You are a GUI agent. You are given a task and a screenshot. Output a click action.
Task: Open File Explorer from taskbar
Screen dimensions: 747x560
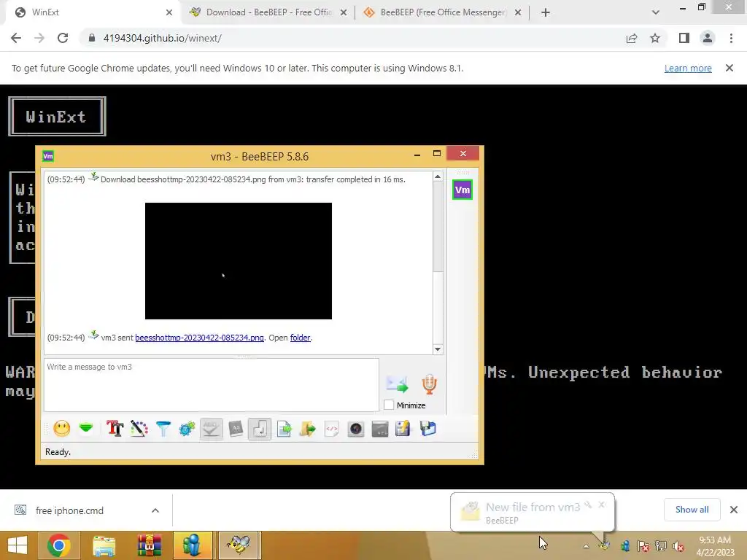pos(104,545)
